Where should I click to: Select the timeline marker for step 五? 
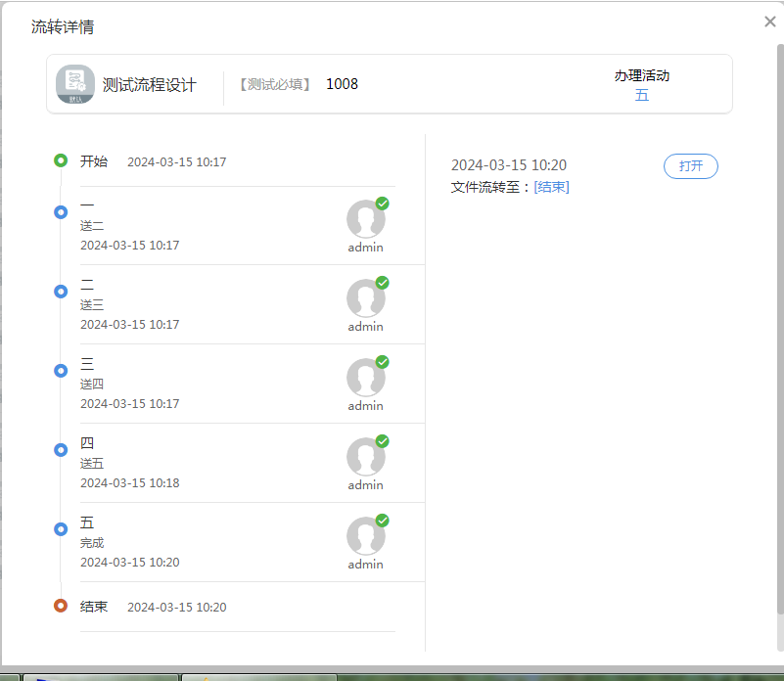[x=61, y=529]
